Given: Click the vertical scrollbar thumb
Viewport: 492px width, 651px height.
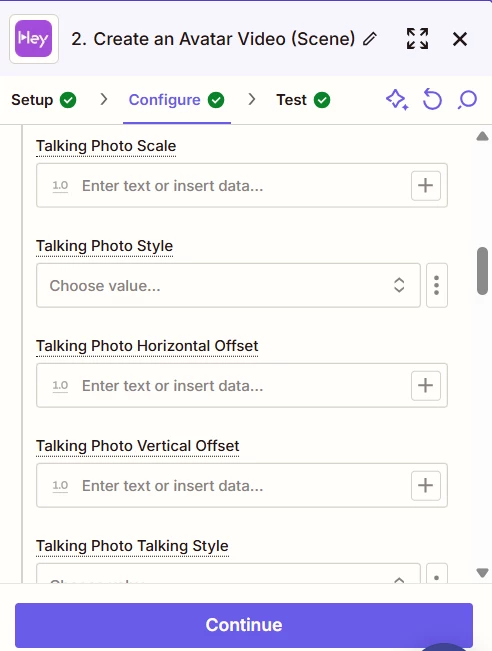Looking at the screenshot, I should coord(482,271).
